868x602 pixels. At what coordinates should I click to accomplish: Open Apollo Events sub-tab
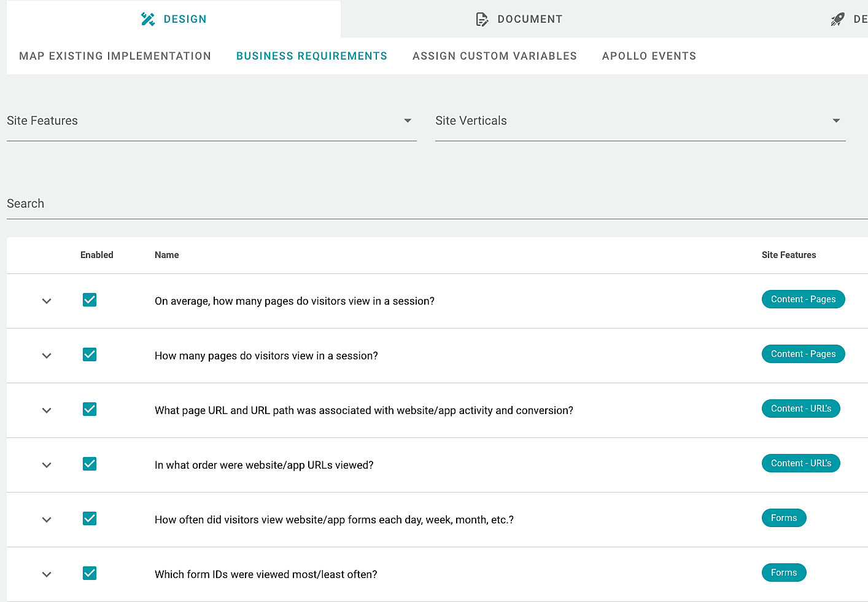pos(649,56)
